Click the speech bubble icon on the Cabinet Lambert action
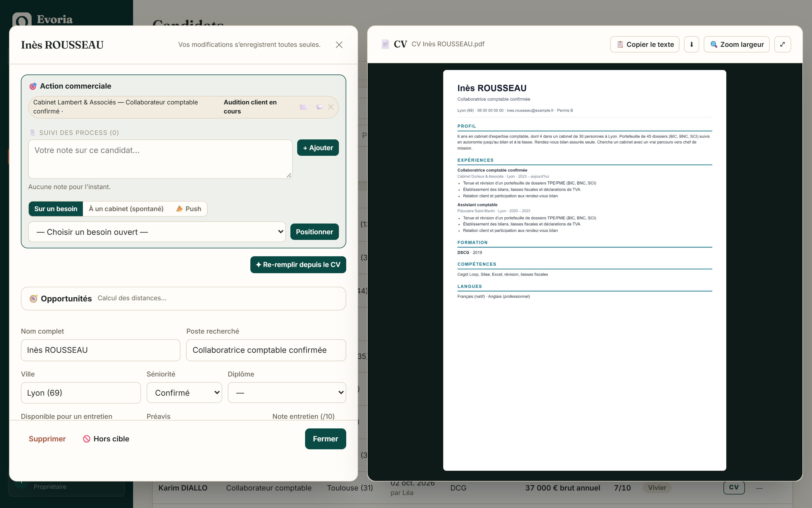 click(319, 107)
